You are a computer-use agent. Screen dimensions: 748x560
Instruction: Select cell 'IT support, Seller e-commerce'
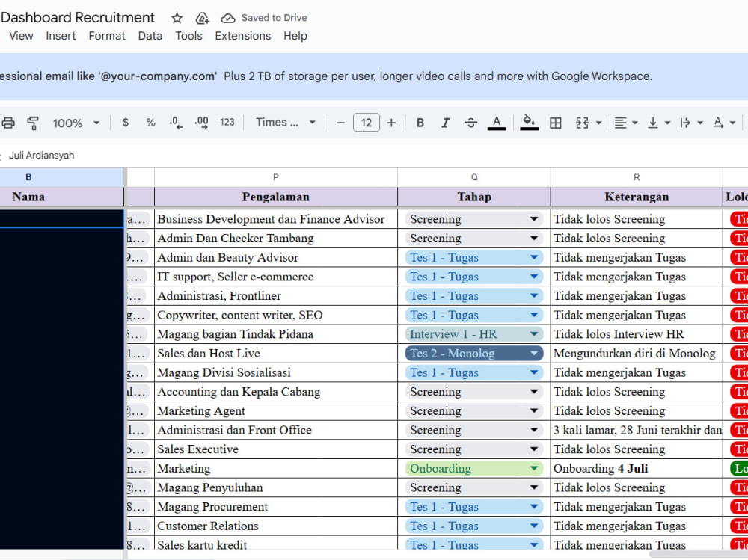276,277
